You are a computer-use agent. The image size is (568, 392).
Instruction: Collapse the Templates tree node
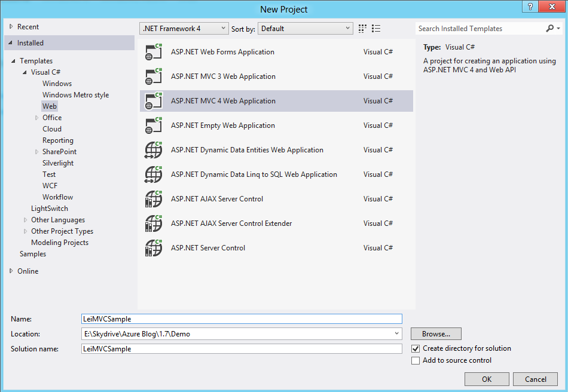tap(13, 61)
